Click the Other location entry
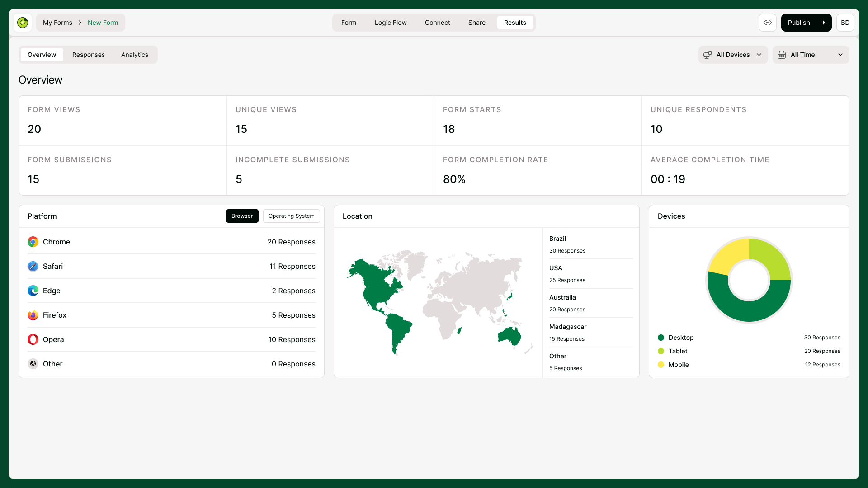 point(591,362)
